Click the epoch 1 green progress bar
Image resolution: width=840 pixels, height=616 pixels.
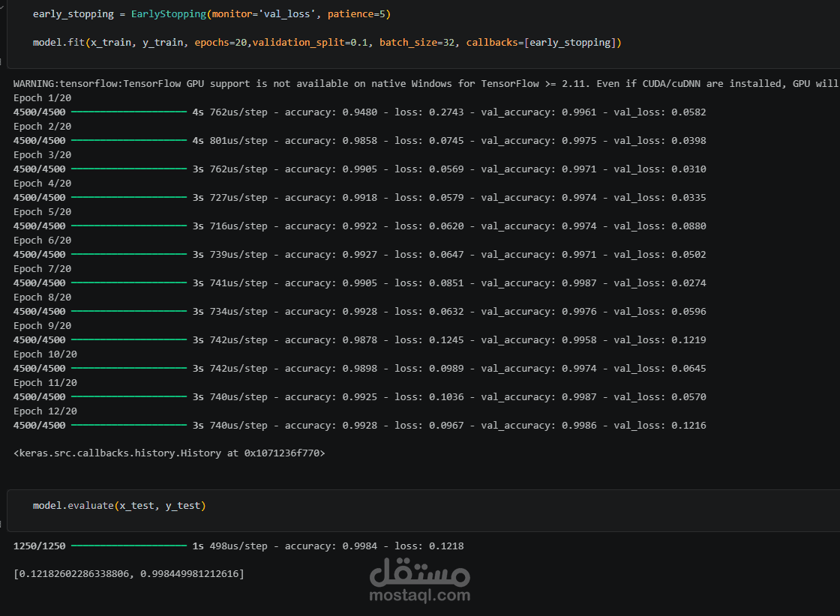click(x=128, y=112)
